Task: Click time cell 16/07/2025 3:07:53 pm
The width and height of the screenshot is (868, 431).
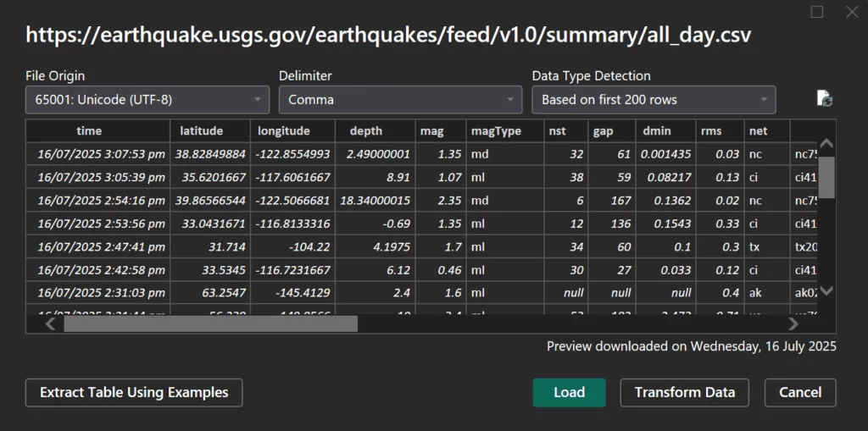Action: (x=98, y=154)
